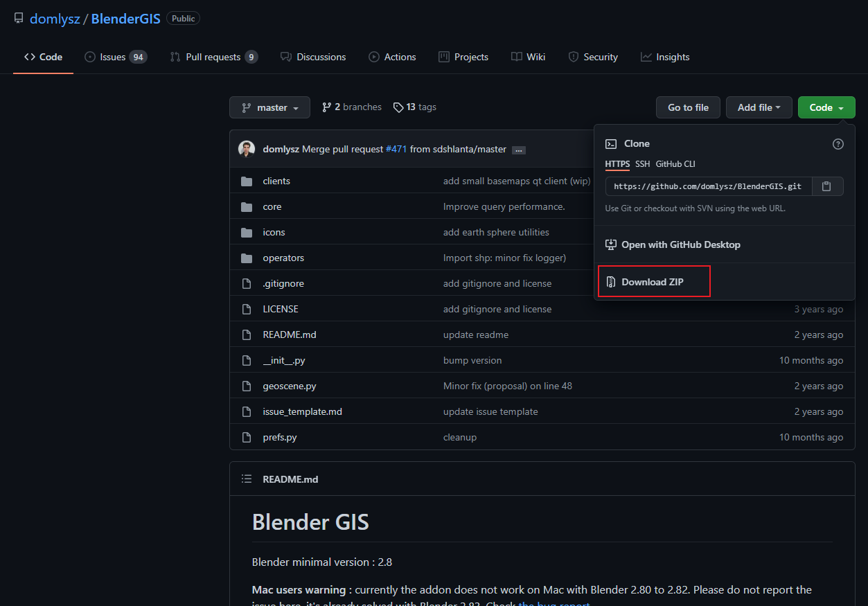This screenshot has height=606, width=868.
Task: Open the 'update issue template' commit link
Action: 490,412
